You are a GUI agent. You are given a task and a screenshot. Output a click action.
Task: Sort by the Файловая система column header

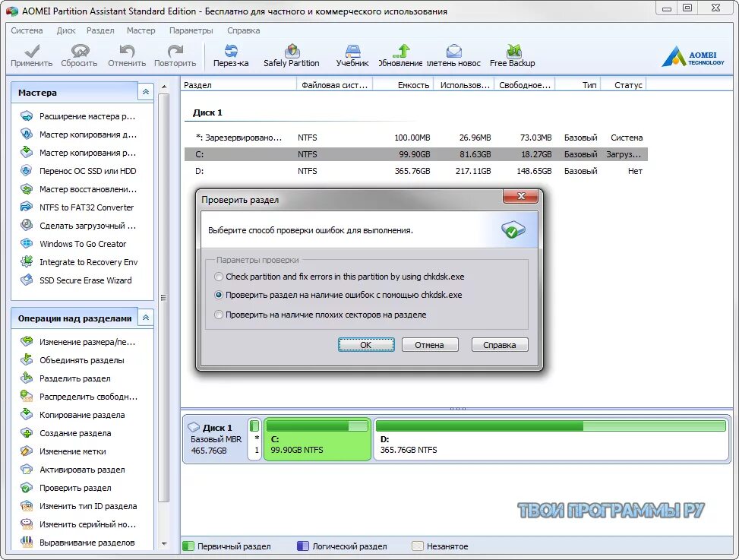(335, 85)
